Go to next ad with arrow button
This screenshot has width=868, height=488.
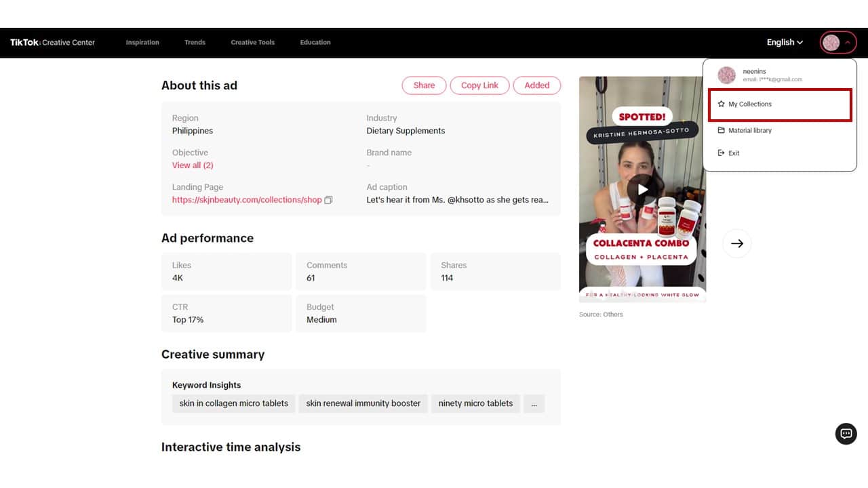(737, 243)
